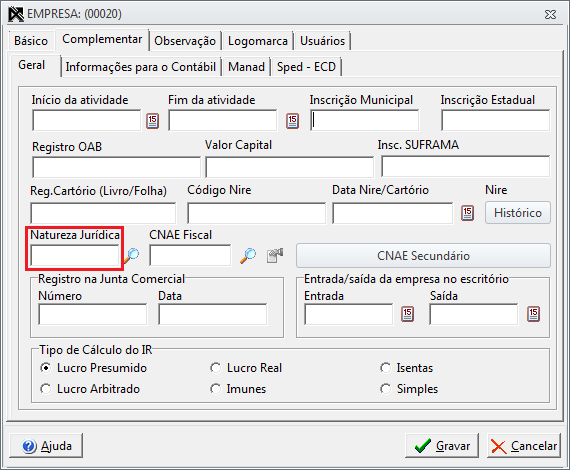Image resolution: width=570 pixels, height=470 pixels.
Task: Search CNAE Fiscal with magnifier icon
Action: (248, 256)
